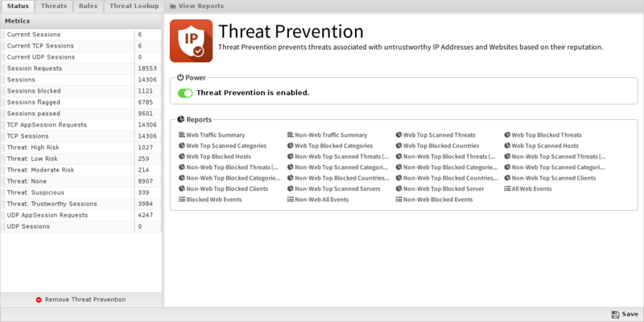This screenshot has height=322, width=644.
Task: Click the View Reports chart icon
Action: pyautogui.click(x=173, y=6)
